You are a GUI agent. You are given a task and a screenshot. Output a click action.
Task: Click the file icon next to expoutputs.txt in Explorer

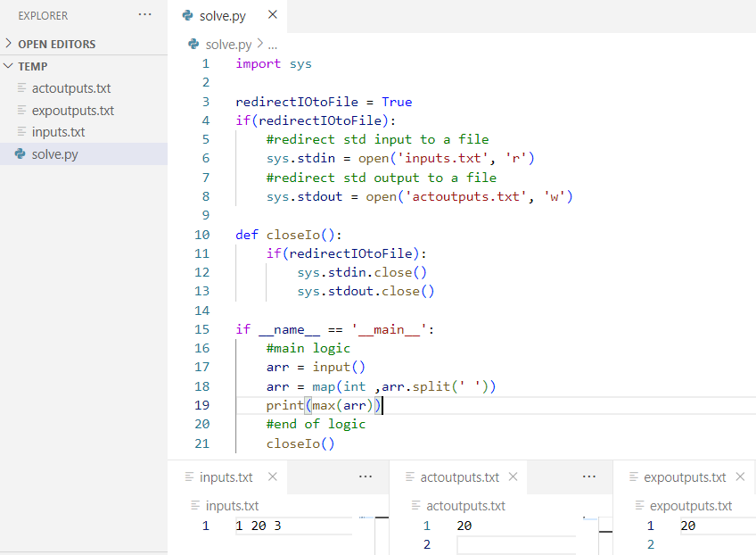click(20, 110)
